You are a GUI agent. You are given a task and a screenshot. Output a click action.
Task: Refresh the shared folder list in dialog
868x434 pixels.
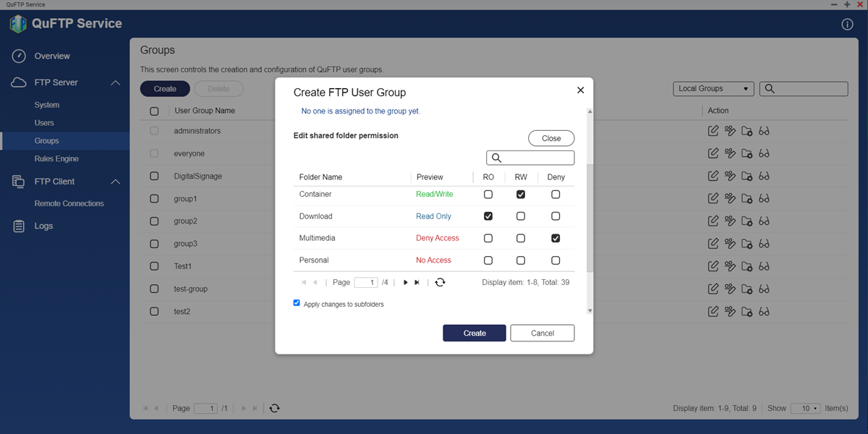[440, 282]
